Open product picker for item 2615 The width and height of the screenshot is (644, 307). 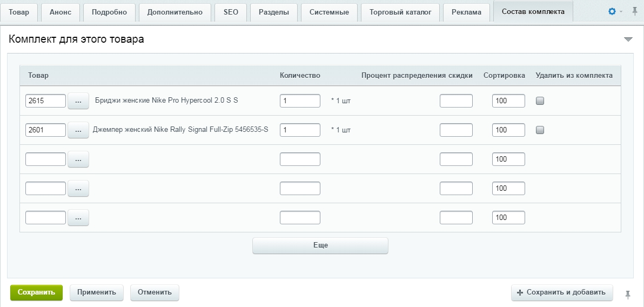coord(78,101)
